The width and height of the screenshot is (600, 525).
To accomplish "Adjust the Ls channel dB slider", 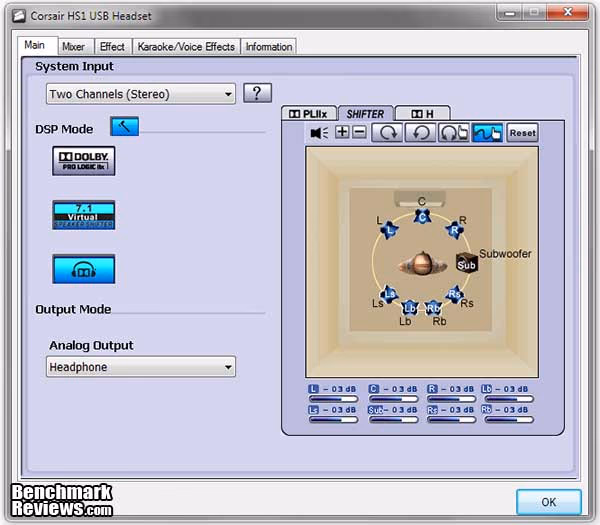I will (333, 420).
